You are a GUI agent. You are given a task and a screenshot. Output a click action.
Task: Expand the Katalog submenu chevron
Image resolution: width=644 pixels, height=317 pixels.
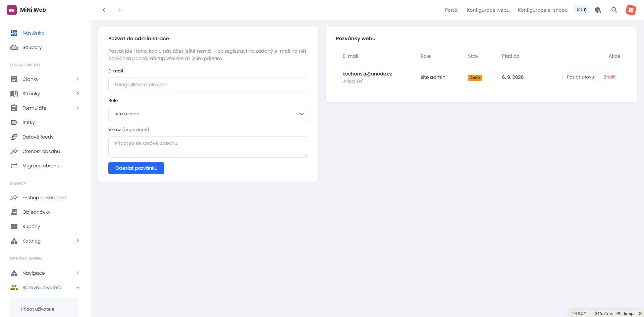point(77,241)
